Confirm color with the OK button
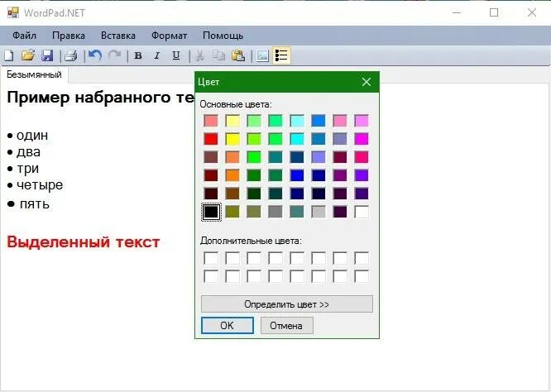 [x=227, y=326]
